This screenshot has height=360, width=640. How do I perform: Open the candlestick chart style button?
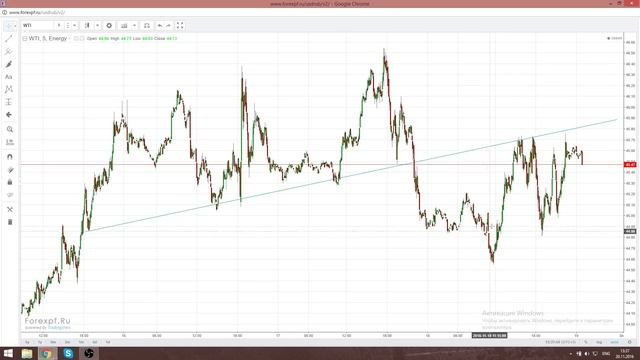pyautogui.click(x=87, y=25)
